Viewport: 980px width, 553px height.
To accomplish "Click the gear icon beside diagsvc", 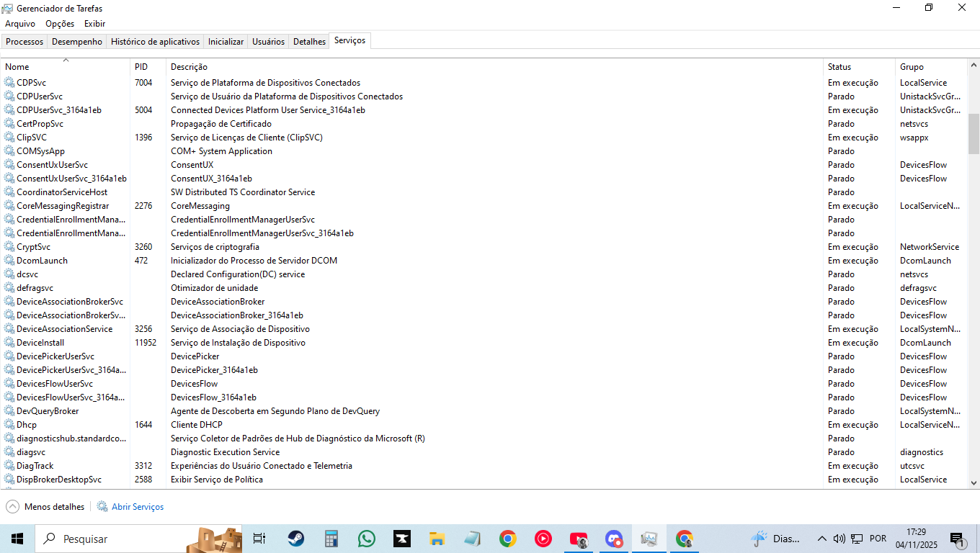I will click(x=9, y=452).
